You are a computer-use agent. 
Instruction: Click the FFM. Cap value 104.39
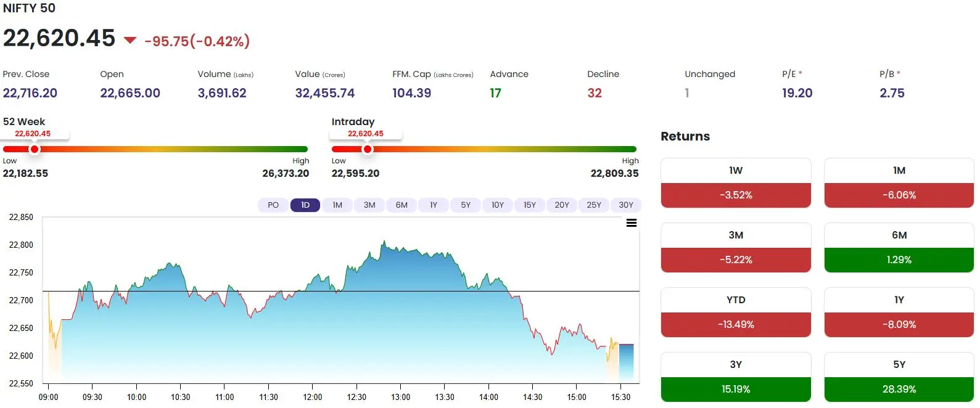click(412, 93)
